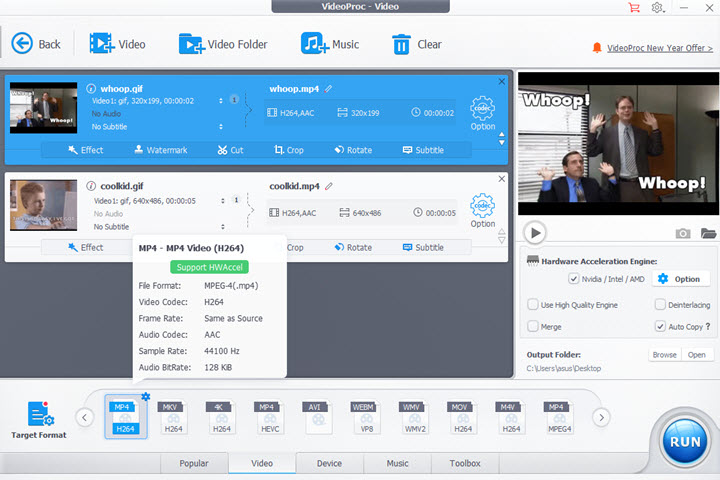Open Target Format settings
This screenshot has width=720, height=480.
pyautogui.click(x=39, y=420)
